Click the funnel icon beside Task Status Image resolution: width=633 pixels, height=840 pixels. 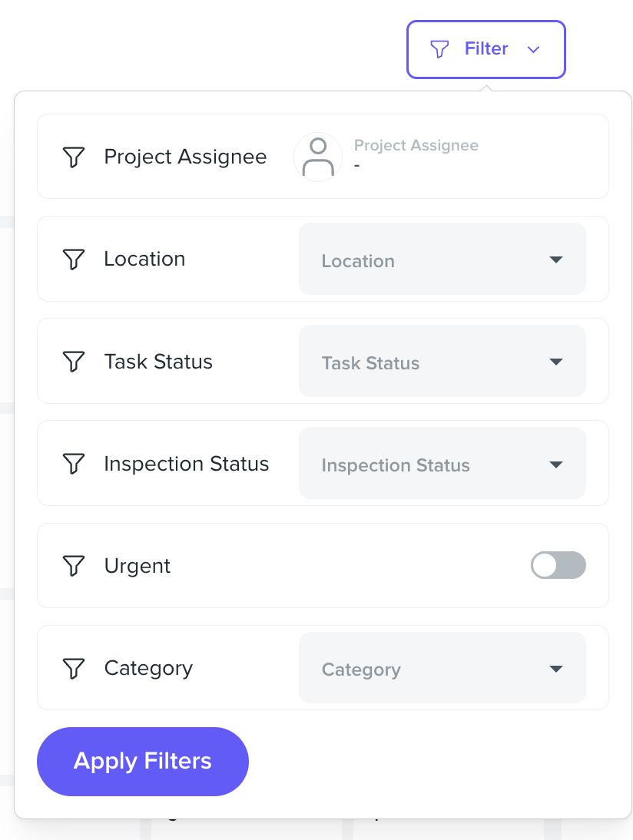click(x=74, y=362)
